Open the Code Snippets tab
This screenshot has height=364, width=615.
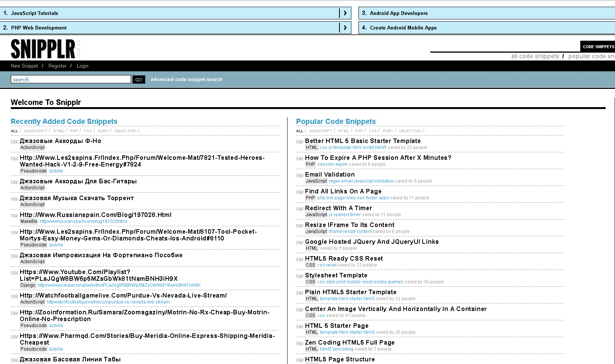point(598,47)
